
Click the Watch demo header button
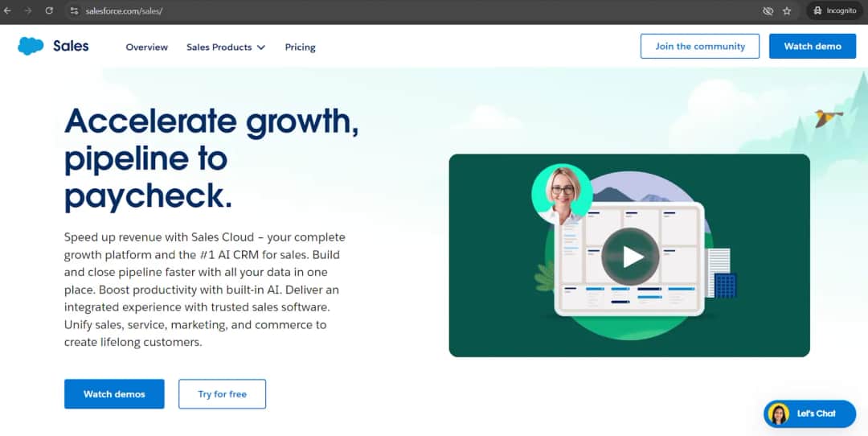(x=813, y=46)
